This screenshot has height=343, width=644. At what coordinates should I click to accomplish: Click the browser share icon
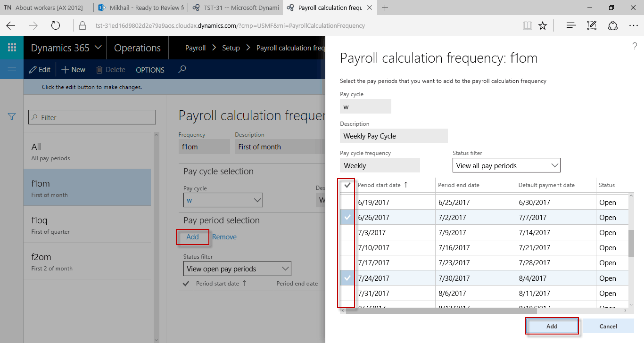pos(613,26)
